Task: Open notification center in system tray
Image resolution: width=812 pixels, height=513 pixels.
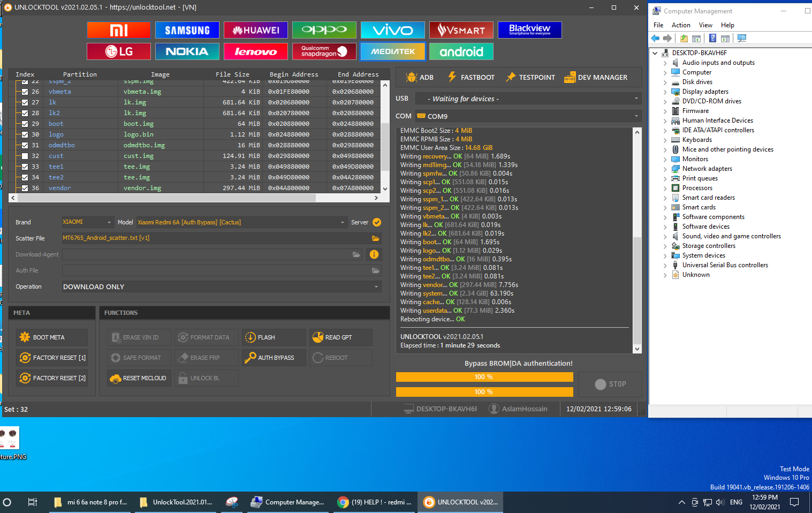Action: pos(794,502)
